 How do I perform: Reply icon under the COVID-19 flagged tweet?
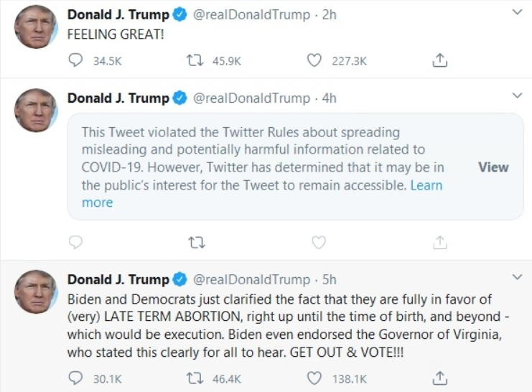tap(76, 242)
